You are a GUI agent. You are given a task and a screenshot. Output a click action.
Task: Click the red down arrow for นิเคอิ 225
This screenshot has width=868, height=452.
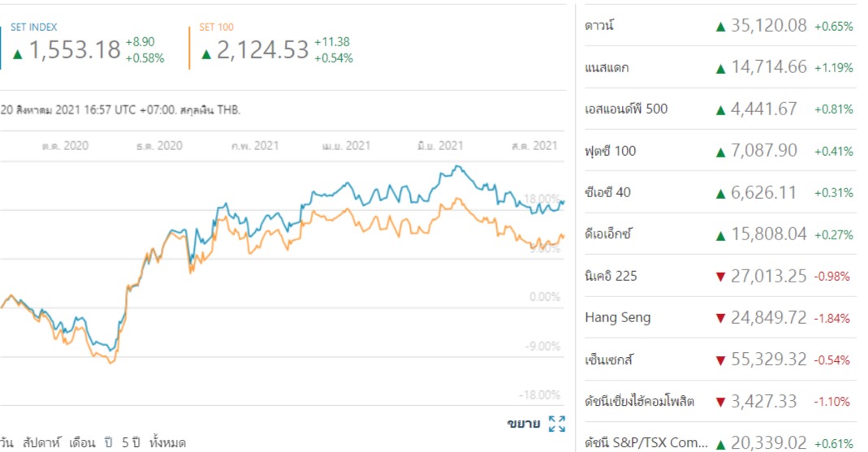coord(719,277)
